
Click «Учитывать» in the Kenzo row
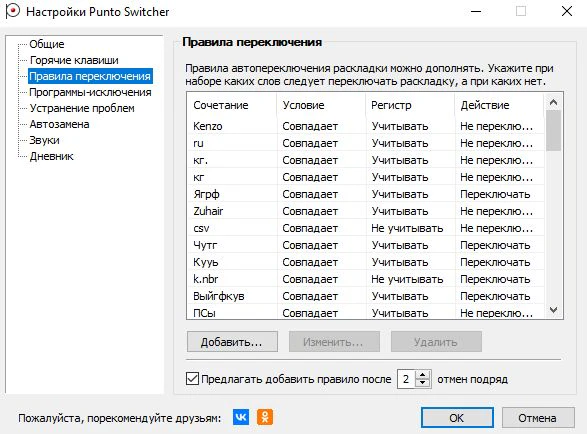[400, 126]
